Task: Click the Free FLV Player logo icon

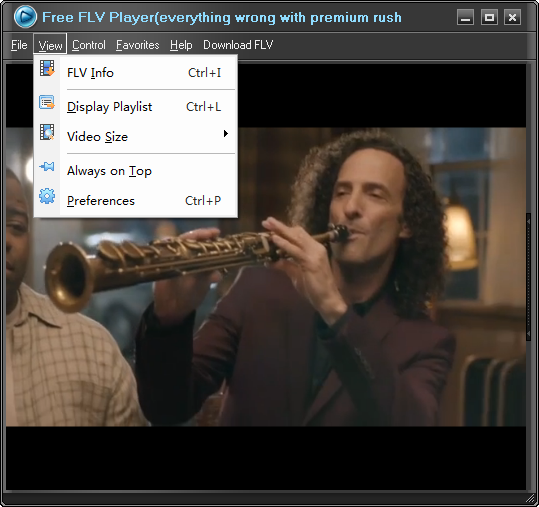Action: [25, 16]
